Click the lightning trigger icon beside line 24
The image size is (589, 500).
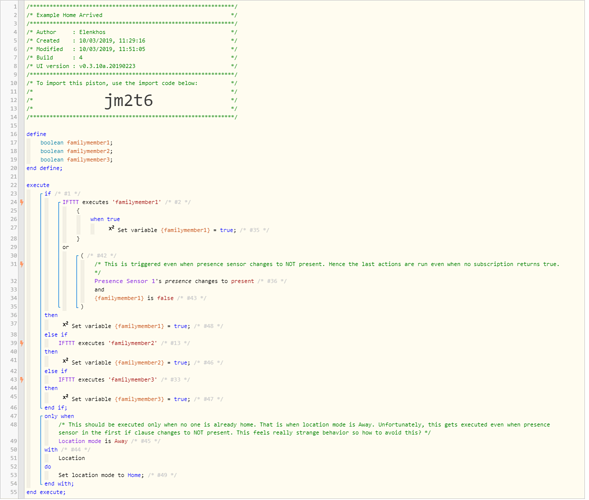click(x=22, y=202)
